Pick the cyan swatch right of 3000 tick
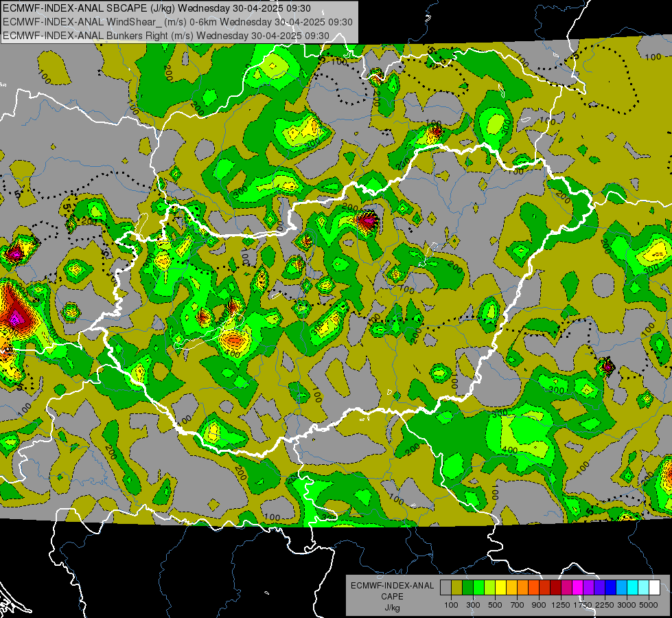 pos(633,587)
